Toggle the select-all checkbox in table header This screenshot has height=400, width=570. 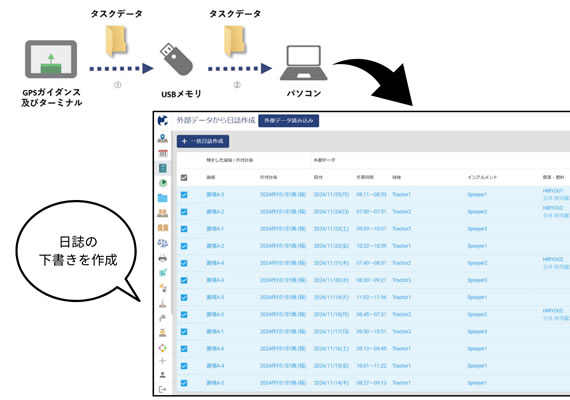184,177
